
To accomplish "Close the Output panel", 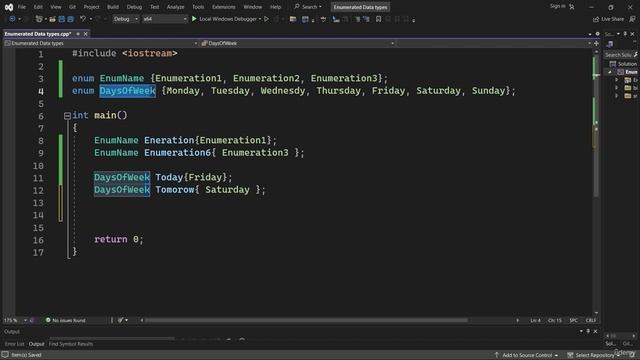I will click(595, 331).
